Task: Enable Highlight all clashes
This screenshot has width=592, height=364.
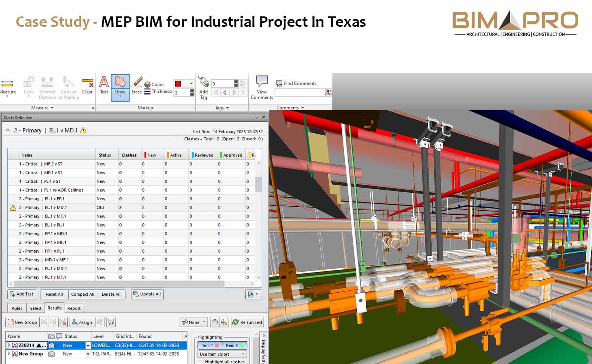Action: coord(201,362)
